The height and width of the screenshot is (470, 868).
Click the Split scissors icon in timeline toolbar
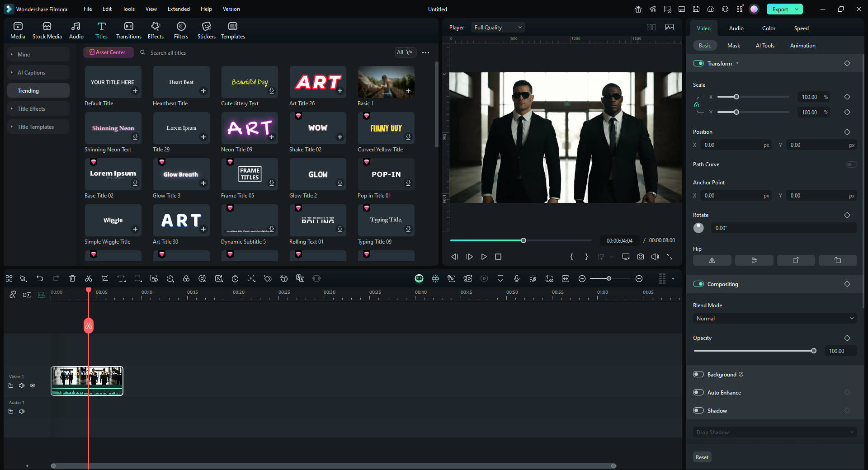point(89,279)
